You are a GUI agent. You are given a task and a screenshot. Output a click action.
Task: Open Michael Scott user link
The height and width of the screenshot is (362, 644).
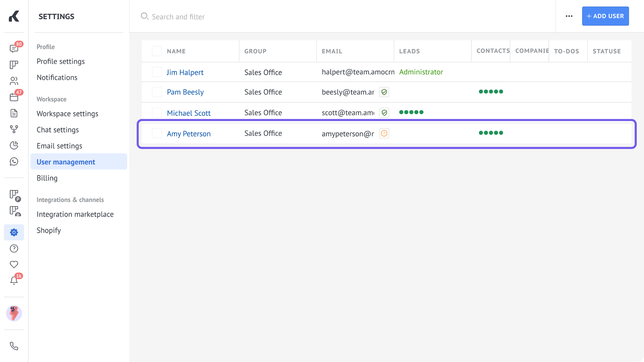pyautogui.click(x=189, y=113)
